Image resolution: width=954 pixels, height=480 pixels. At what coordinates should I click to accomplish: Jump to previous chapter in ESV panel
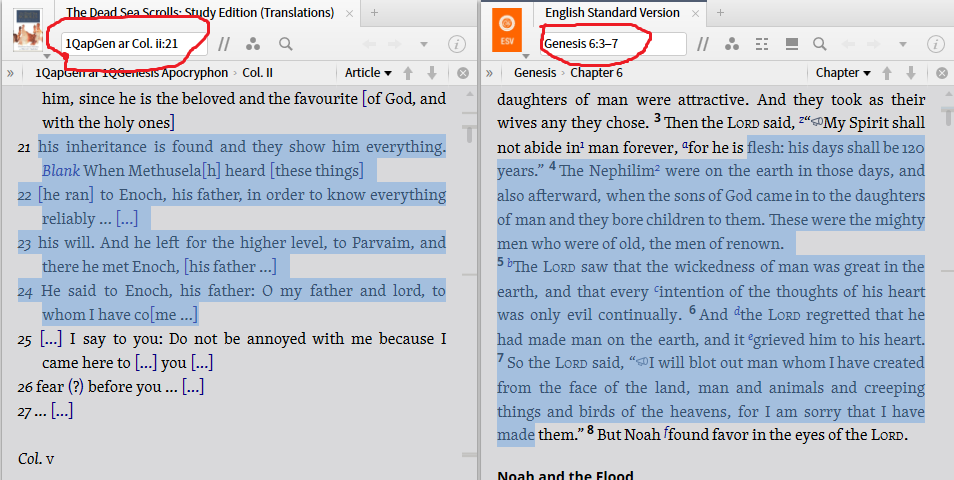coord(887,73)
